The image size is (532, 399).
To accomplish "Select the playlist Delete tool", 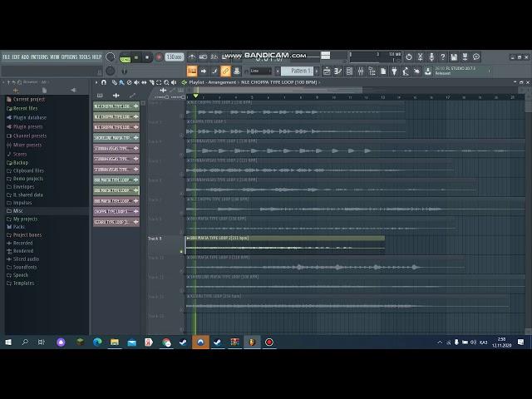I will [129, 82].
